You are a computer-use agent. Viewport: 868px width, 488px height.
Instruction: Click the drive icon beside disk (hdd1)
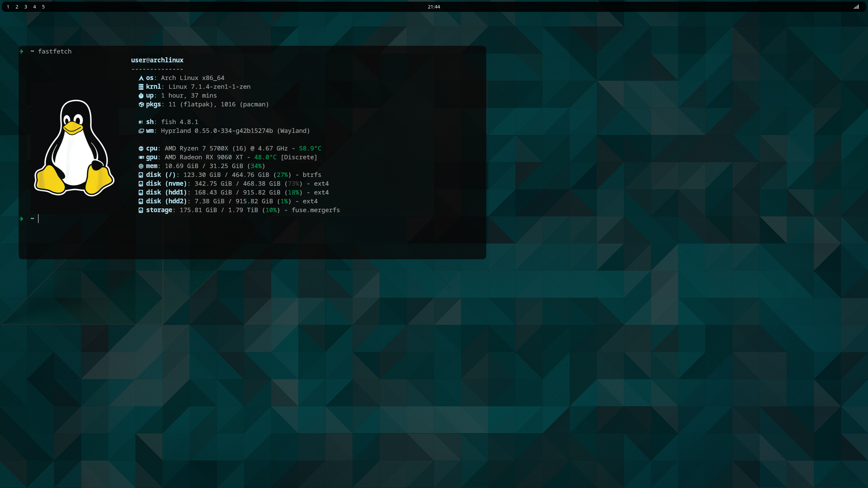click(x=141, y=192)
